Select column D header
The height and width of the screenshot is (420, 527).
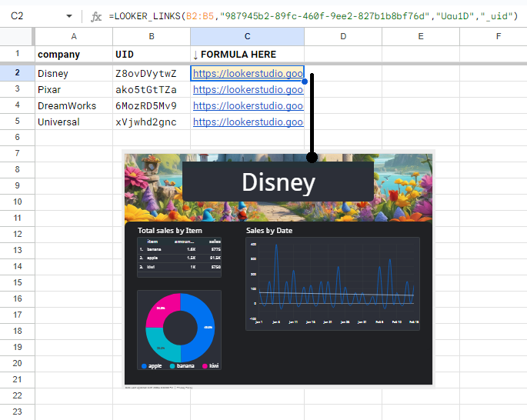coord(343,36)
